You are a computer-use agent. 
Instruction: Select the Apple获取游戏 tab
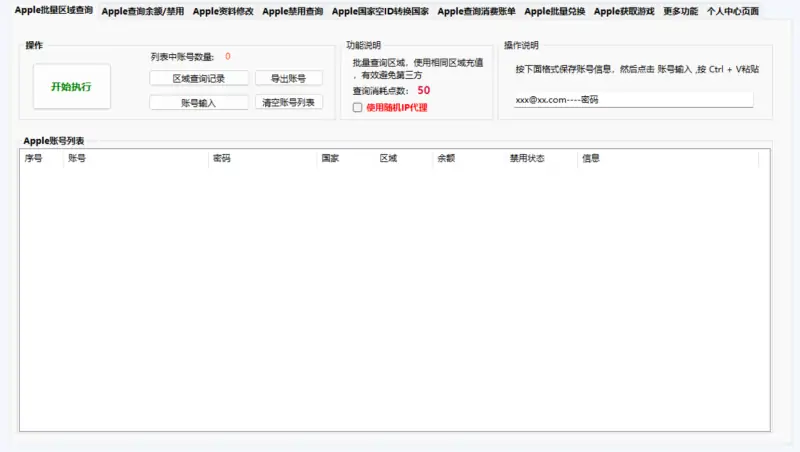pos(623,11)
